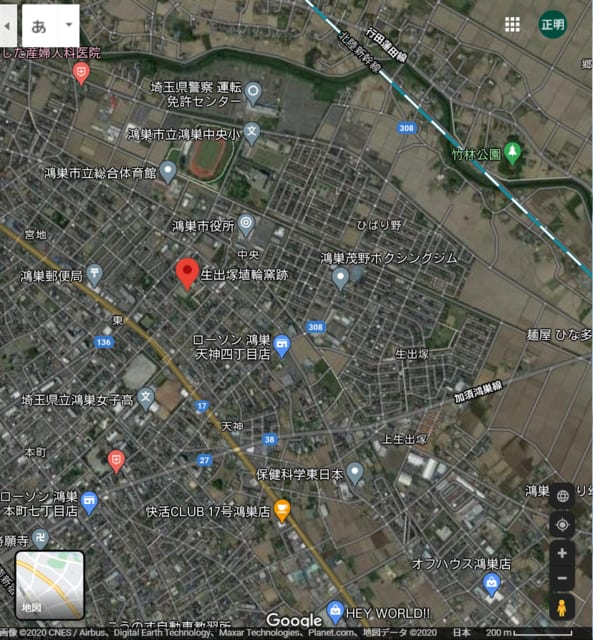This screenshot has height=640, width=593.
Task: Click the Google logo link
Action: click(294, 620)
